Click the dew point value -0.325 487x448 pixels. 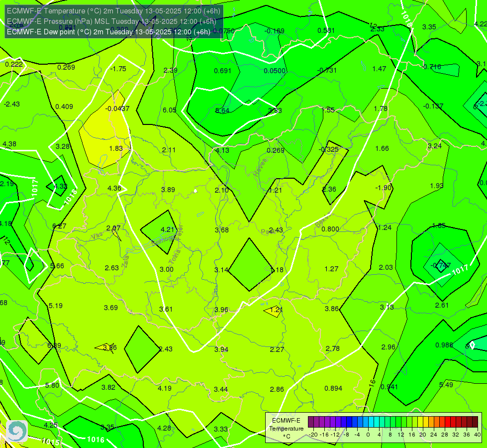[329, 149]
